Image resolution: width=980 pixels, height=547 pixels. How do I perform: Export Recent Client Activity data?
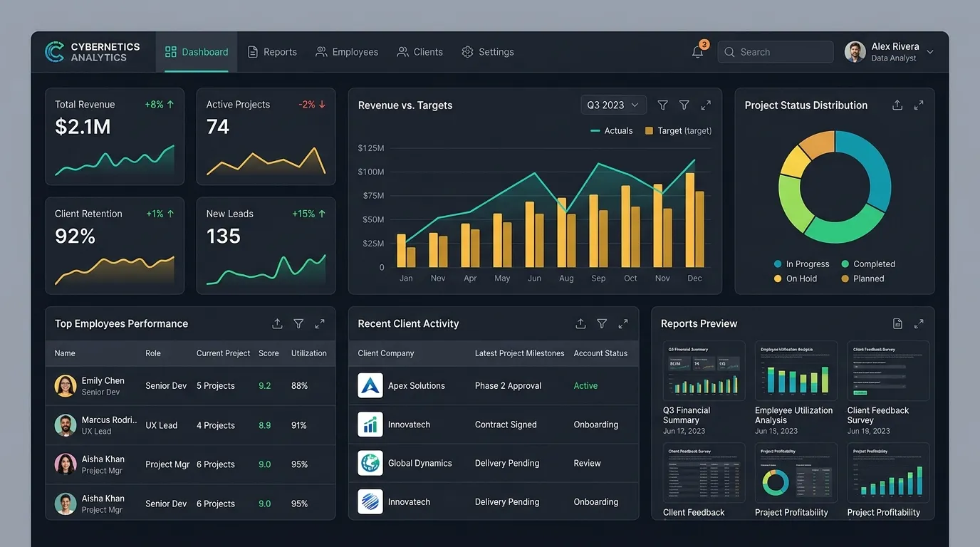[x=580, y=324]
